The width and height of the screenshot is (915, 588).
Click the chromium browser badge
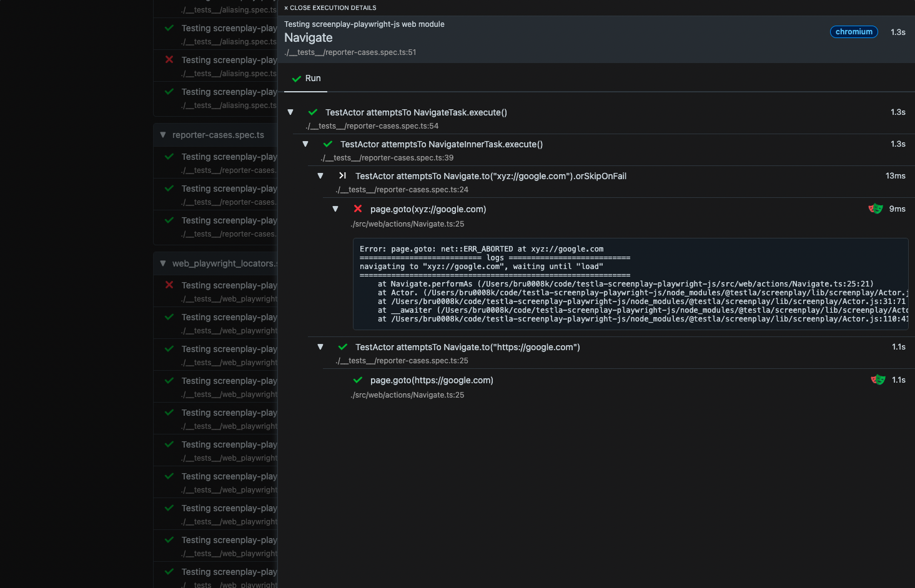tap(853, 32)
